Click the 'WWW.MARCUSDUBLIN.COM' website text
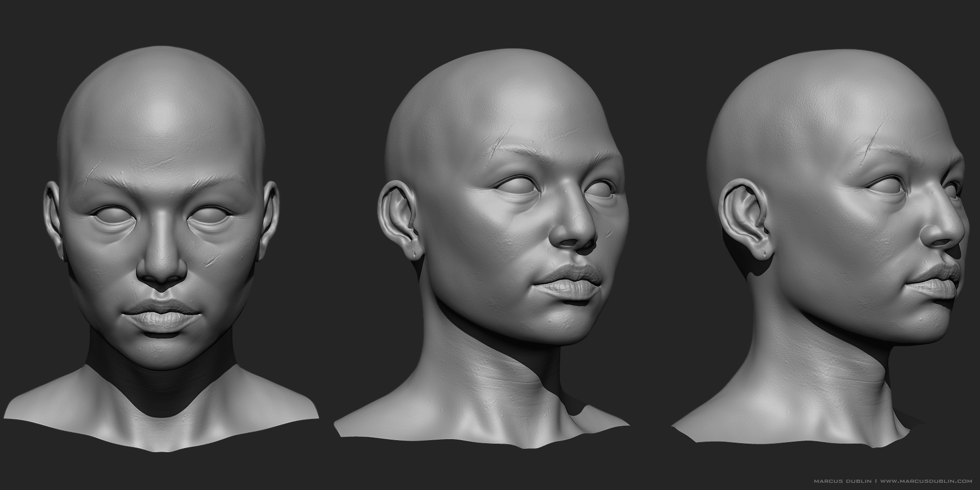This screenshot has width=980, height=490. tap(926, 481)
